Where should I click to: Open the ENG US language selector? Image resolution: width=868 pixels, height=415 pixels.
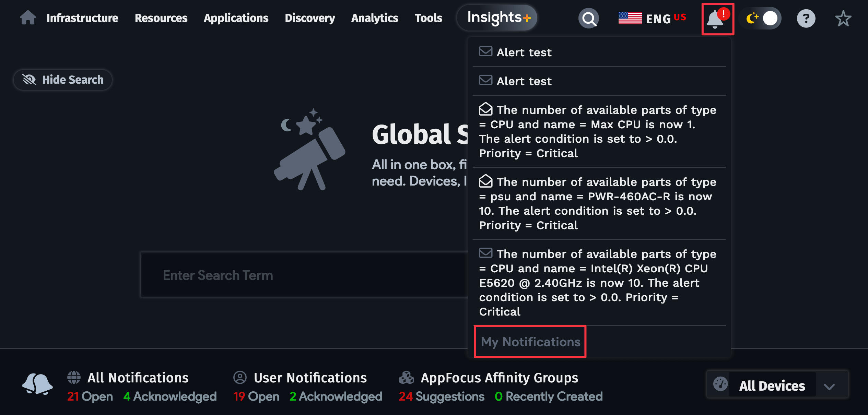(652, 19)
